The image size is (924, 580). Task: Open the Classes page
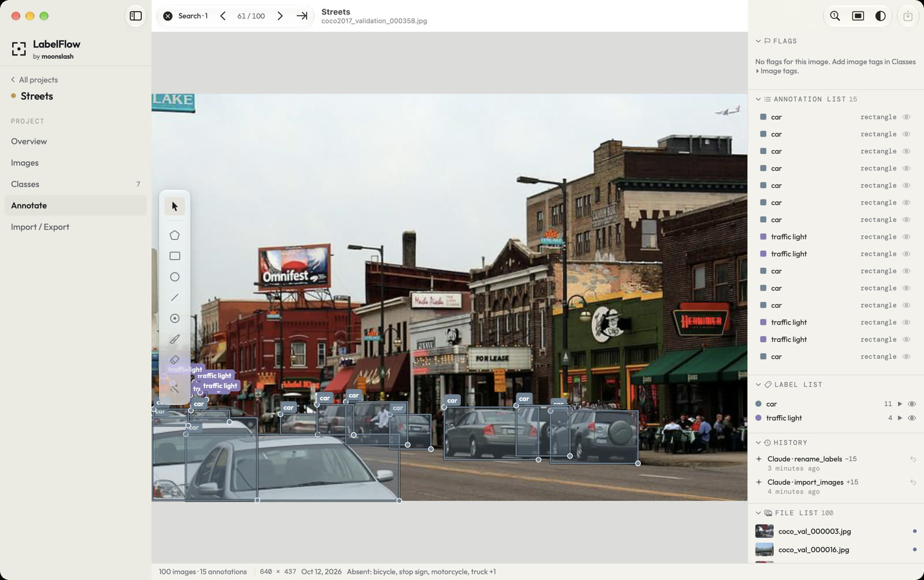coord(76,184)
